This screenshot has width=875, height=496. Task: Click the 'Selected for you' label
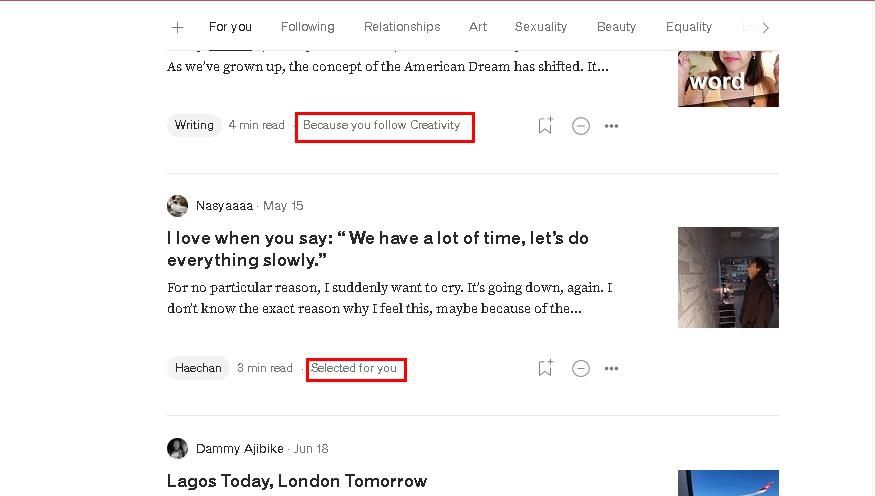click(x=354, y=368)
